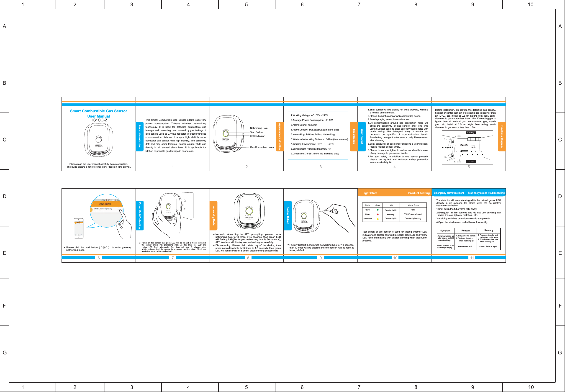Click '2.Average Power Consumption' line
This screenshot has width=565, height=392.
tap(312, 120)
